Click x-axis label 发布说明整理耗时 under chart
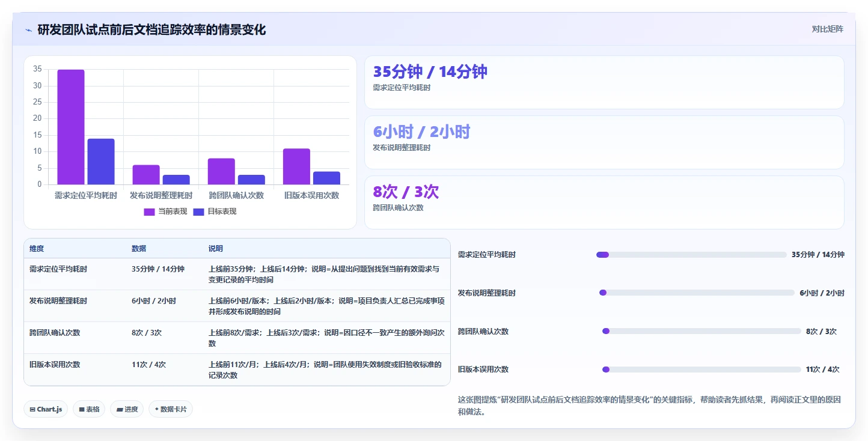 click(x=161, y=195)
